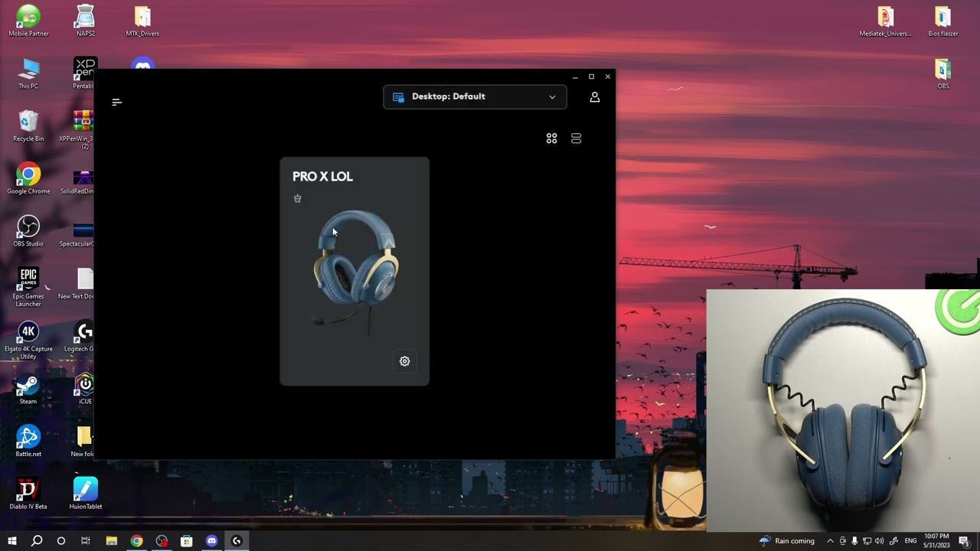Viewport: 980px width, 551px height.
Task: Open the Windows Ink Workspace tray icon
Action: point(893,541)
